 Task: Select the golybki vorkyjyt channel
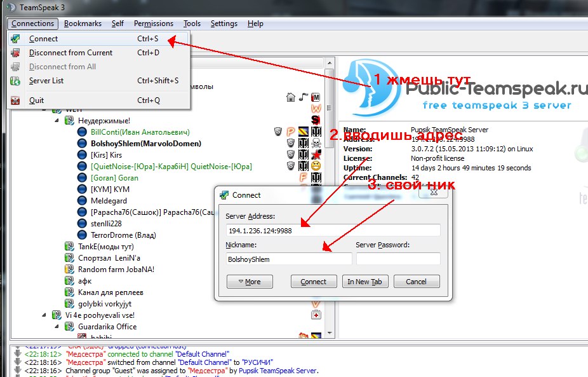click(x=105, y=304)
